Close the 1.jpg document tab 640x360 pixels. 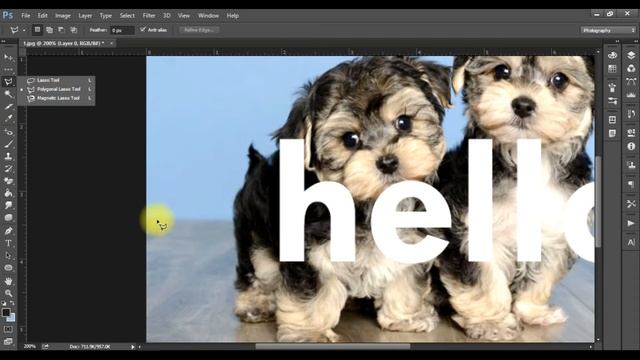(111, 43)
